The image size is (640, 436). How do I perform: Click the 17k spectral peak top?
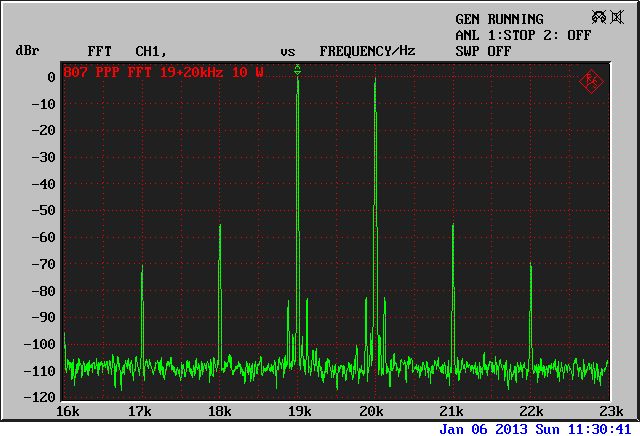coord(142,267)
